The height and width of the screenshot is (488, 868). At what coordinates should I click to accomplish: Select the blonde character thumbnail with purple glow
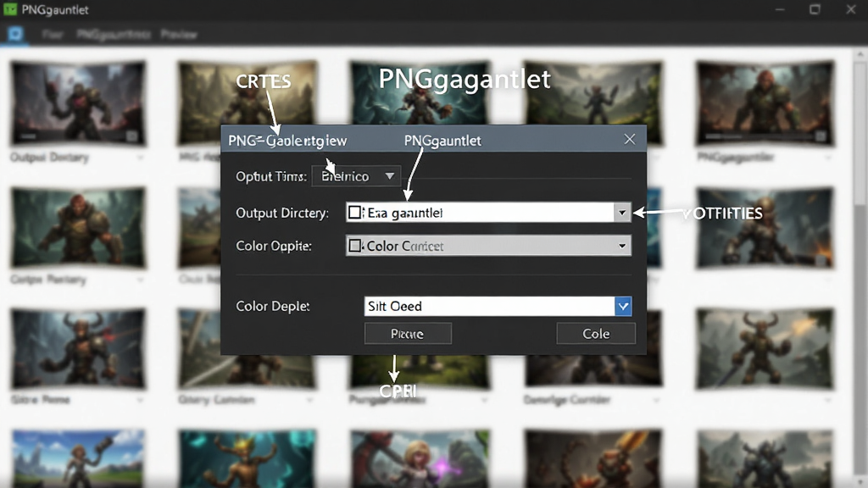pos(420,458)
